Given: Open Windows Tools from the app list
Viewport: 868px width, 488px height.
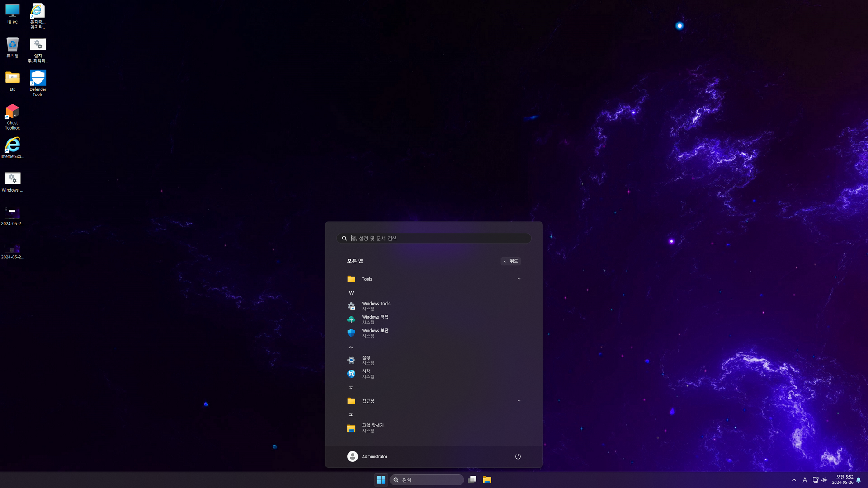Looking at the screenshot, I should click(375, 306).
